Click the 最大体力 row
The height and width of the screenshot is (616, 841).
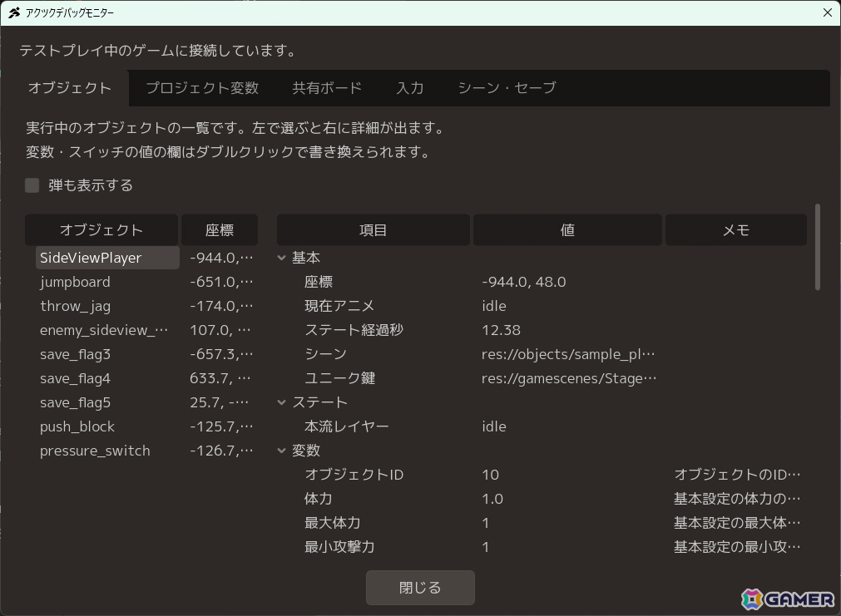542,523
